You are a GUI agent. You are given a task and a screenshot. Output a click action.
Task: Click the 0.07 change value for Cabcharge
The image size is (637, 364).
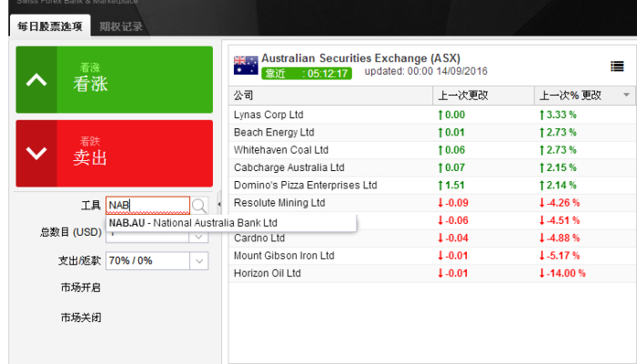(451, 167)
